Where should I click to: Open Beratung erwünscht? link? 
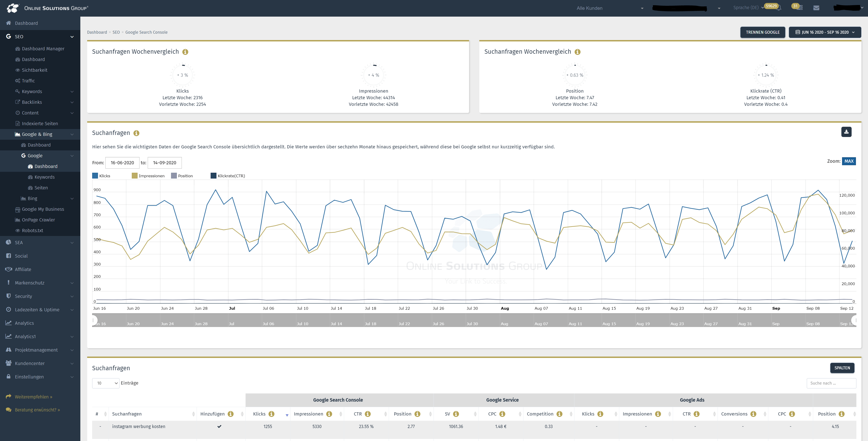click(37, 410)
